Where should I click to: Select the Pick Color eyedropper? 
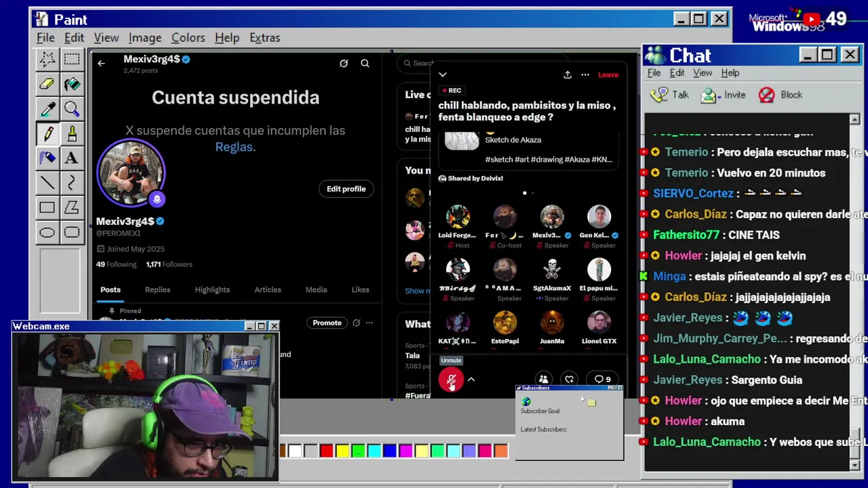pyautogui.click(x=47, y=108)
